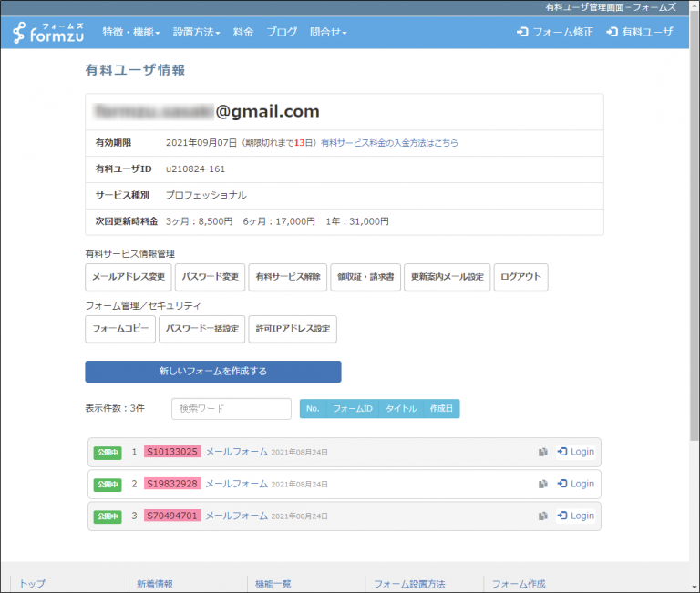Click フォーム設置方法 footer link
This screenshot has height=593, width=700.
click(x=409, y=584)
